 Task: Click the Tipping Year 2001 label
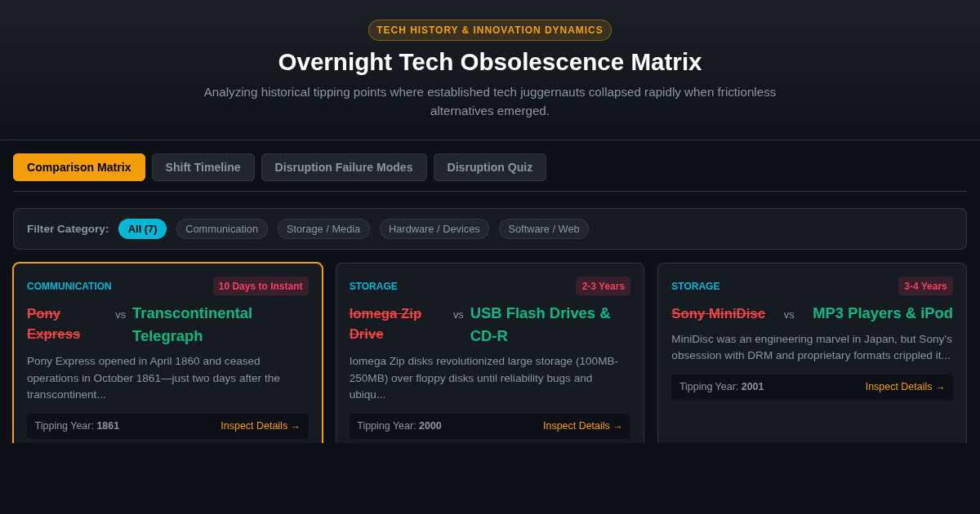(x=722, y=387)
